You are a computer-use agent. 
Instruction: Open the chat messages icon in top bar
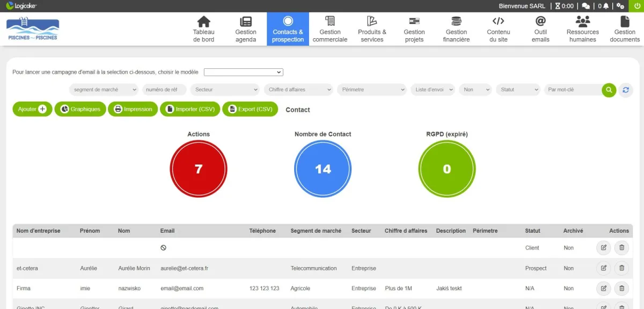coord(586,6)
